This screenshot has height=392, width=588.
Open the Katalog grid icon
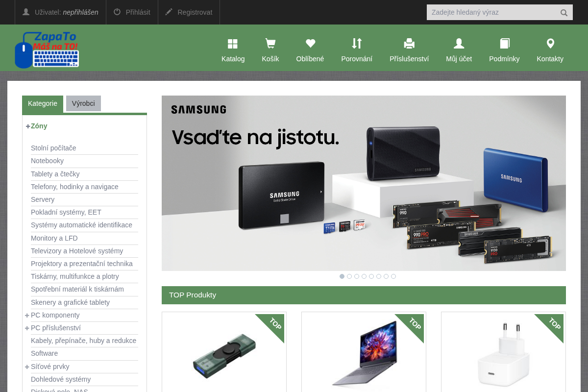pyautogui.click(x=233, y=44)
